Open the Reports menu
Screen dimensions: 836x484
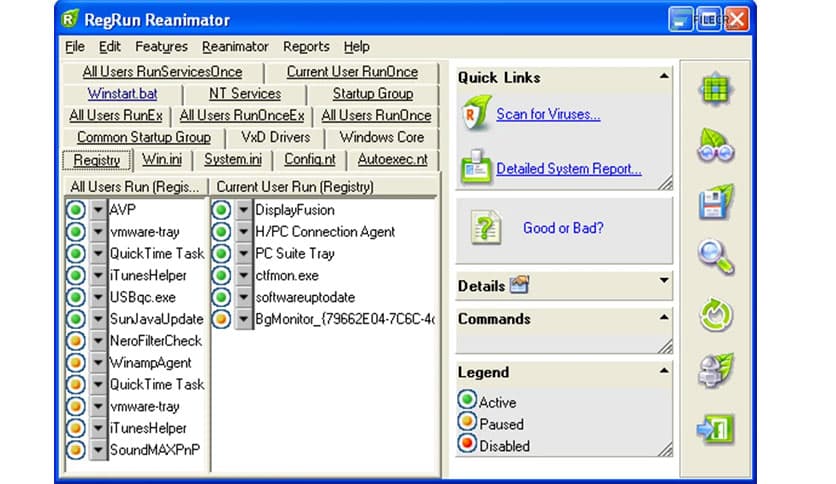click(306, 47)
